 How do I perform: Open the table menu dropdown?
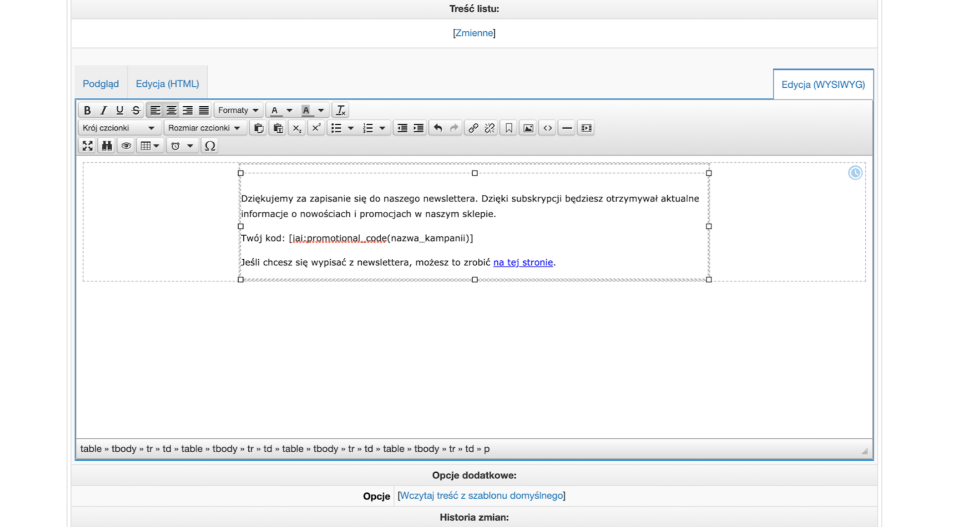click(x=150, y=146)
